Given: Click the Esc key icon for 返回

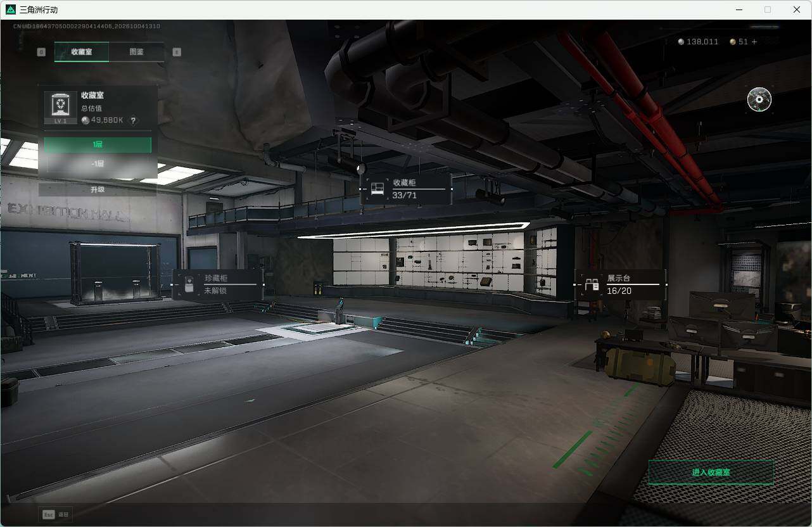Looking at the screenshot, I should pyautogui.click(x=48, y=514).
